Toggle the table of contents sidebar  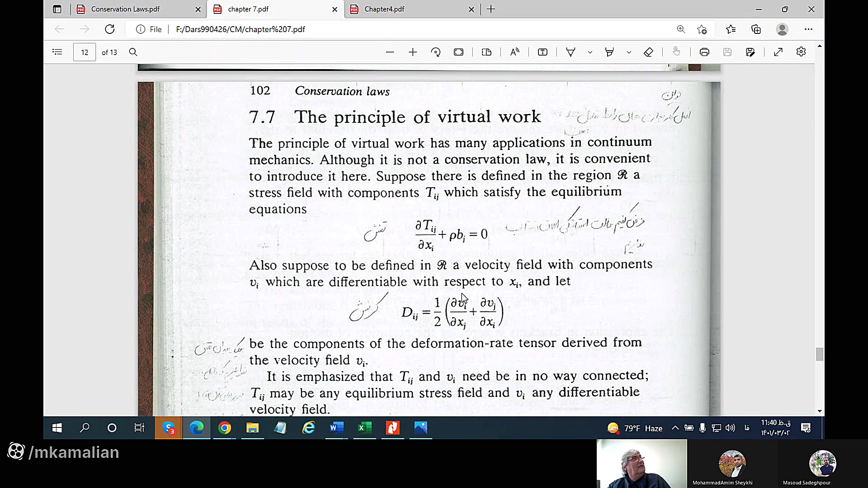coord(57,52)
